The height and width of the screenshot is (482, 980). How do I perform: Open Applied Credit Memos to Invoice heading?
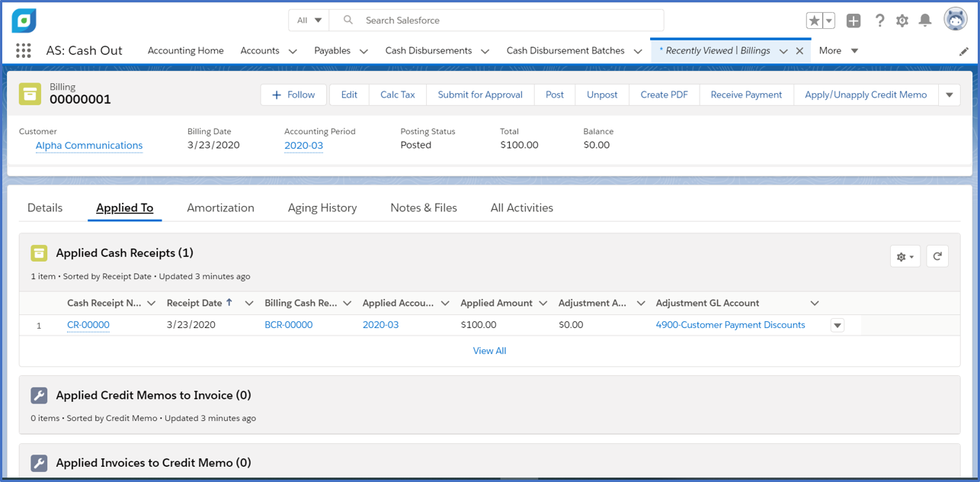[153, 395]
